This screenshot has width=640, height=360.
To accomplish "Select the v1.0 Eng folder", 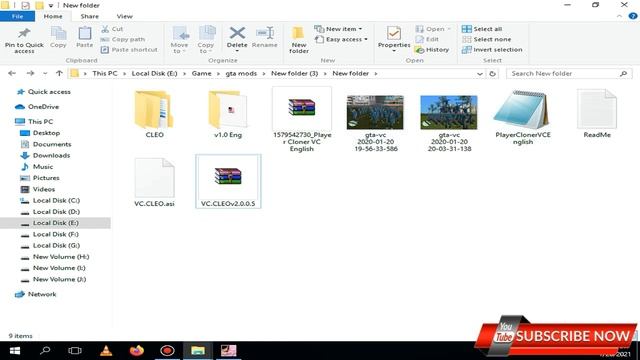I will (228, 114).
